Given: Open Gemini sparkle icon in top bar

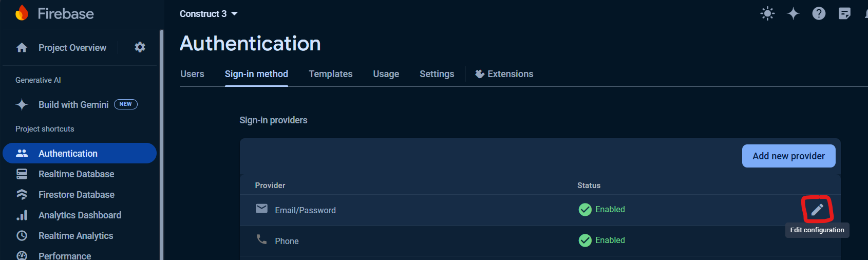Looking at the screenshot, I should click(793, 13).
